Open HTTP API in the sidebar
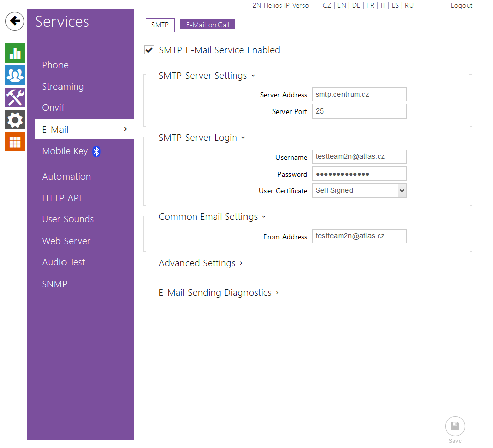Screen dimensions: 493x448 coord(61,198)
